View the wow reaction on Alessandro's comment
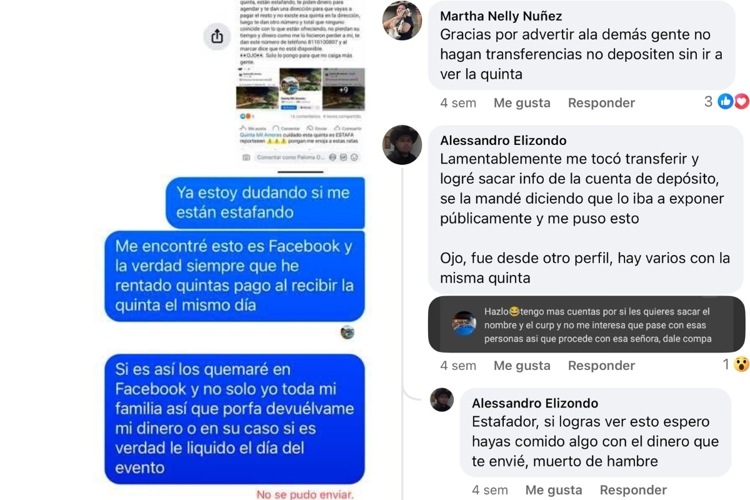Viewport: 750px width, 500px height. pos(741,364)
